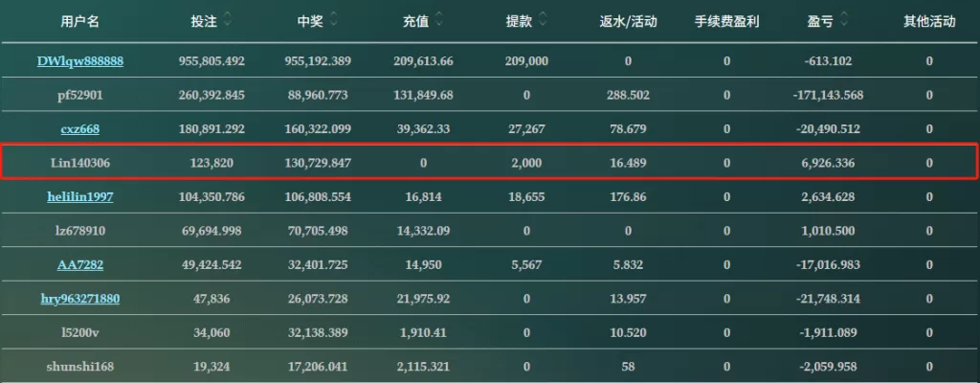Click shunshi168 username cell

tap(80, 367)
